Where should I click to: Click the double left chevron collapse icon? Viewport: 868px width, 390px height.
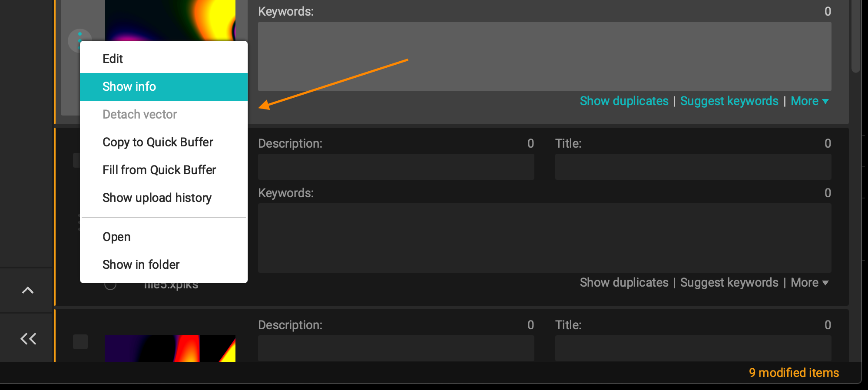point(28,338)
